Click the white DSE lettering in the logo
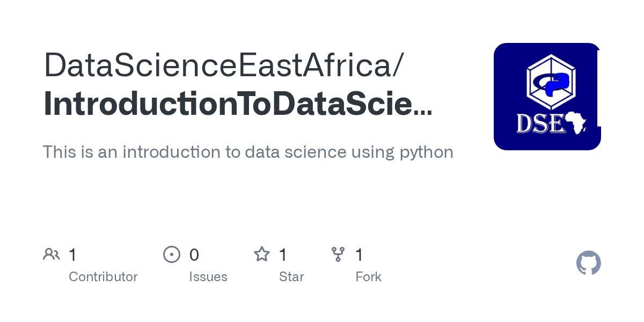 point(539,124)
